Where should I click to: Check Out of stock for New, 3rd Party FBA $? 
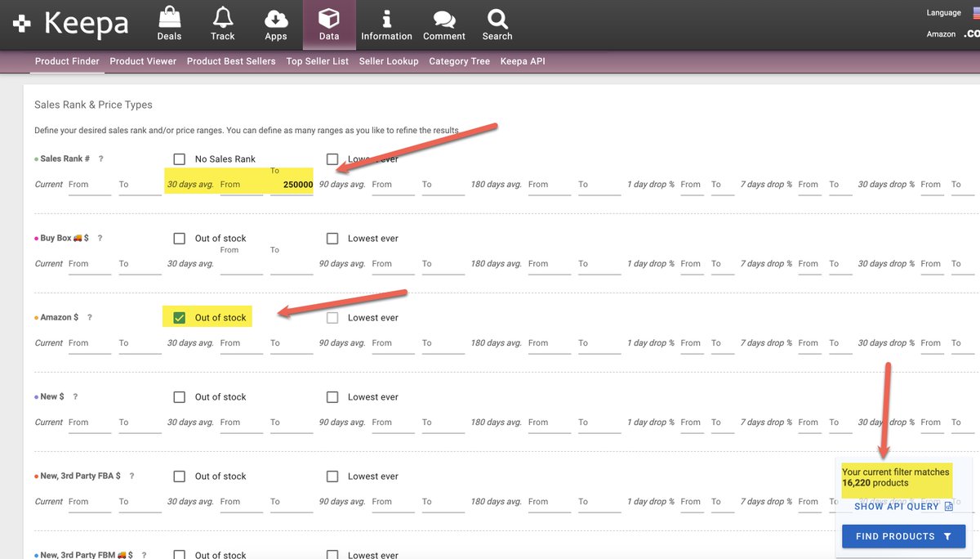(180, 476)
